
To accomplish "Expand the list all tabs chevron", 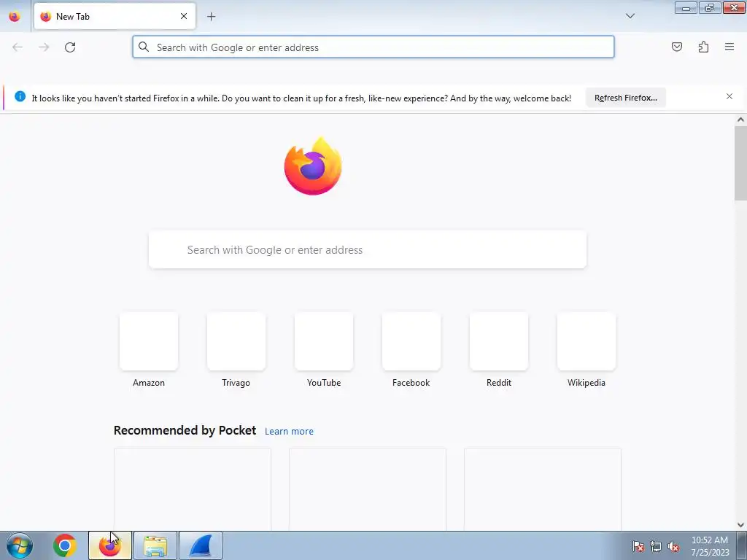I will 630,16.
